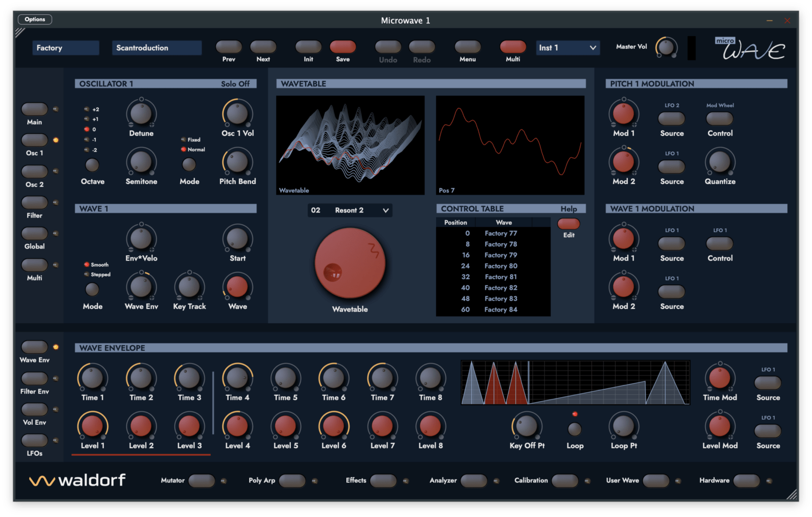The width and height of the screenshot is (812, 517).
Task: Select the Factory 80 row in Control Table
Action: pos(493,266)
